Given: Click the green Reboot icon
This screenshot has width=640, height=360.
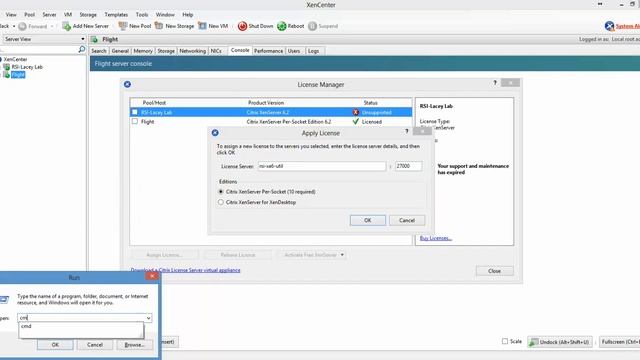Looking at the screenshot, I should [x=282, y=26].
